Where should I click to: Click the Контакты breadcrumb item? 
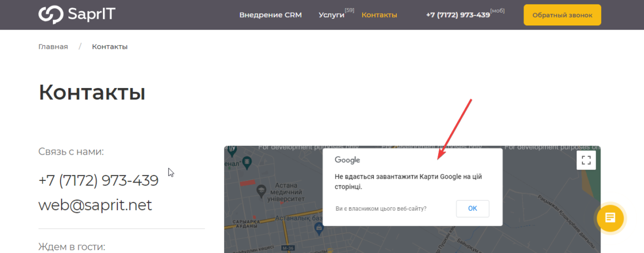[110, 47]
